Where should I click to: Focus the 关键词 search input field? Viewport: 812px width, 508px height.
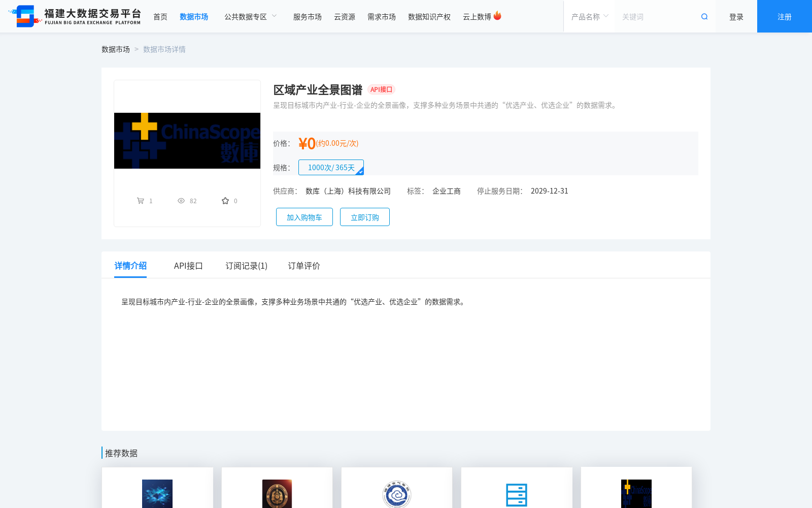click(x=657, y=17)
